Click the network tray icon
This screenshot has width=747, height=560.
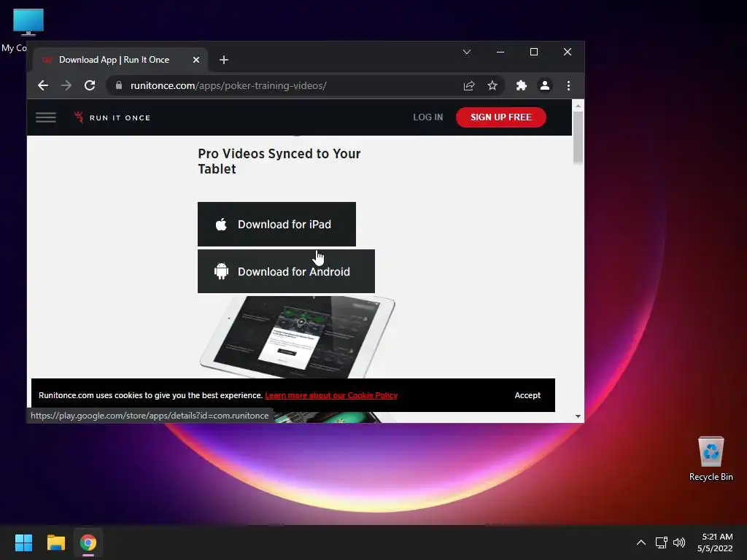(661, 542)
